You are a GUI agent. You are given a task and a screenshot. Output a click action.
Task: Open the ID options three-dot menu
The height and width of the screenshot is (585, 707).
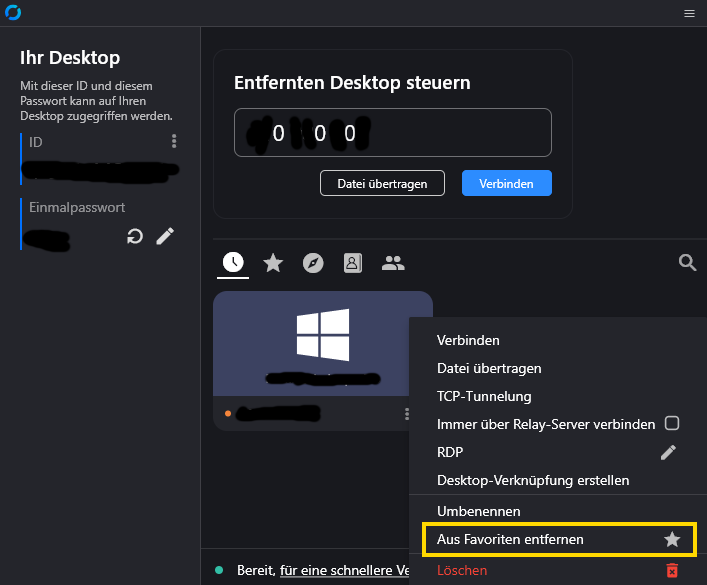pyautogui.click(x=174, y=141)
